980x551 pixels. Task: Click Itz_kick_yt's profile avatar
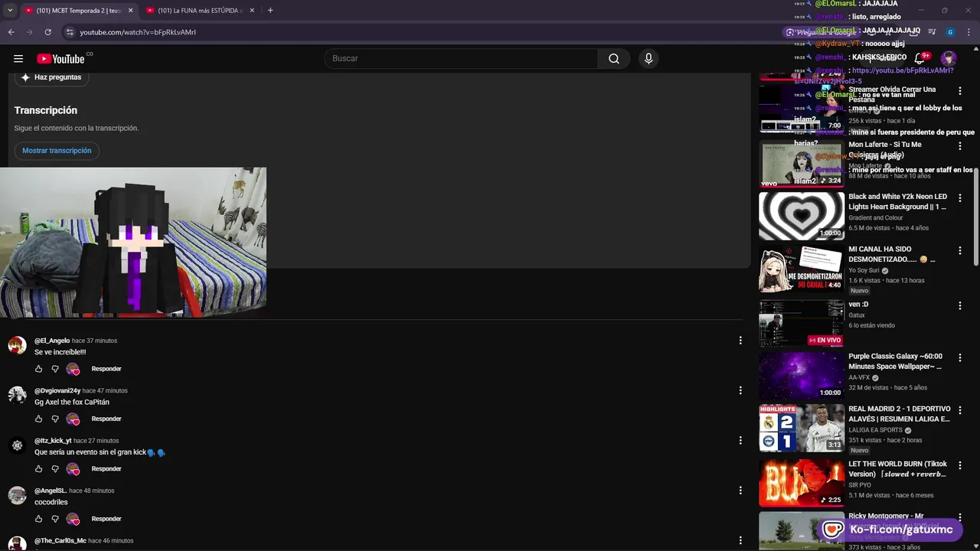click(17, 445)
